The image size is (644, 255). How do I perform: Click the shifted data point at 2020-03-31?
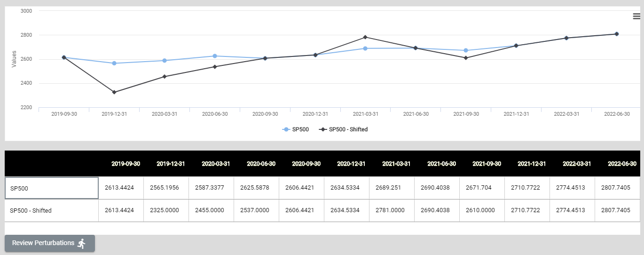pyautogui.click(x=165, y=76)
